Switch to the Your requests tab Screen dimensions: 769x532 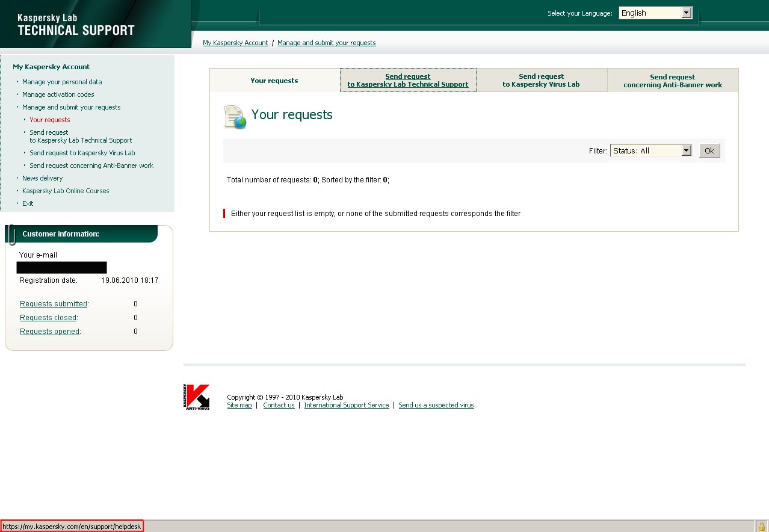coord(274,81)
